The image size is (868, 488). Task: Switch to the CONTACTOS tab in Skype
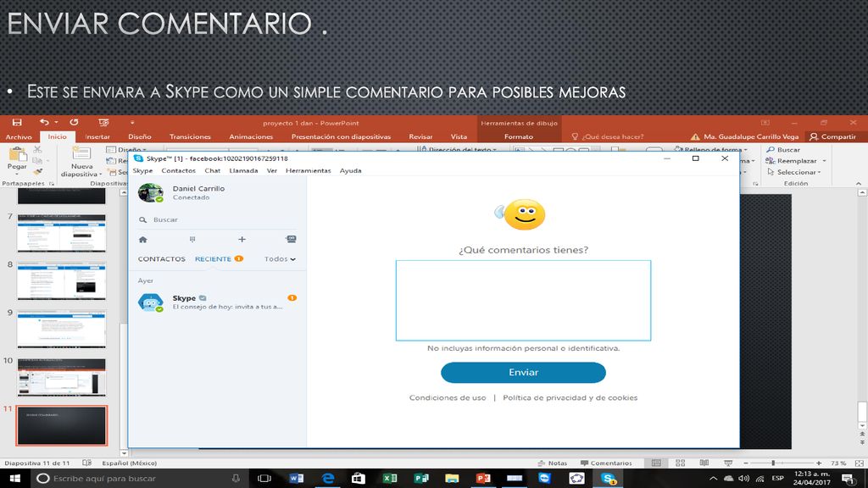click(x=162, y=259)
